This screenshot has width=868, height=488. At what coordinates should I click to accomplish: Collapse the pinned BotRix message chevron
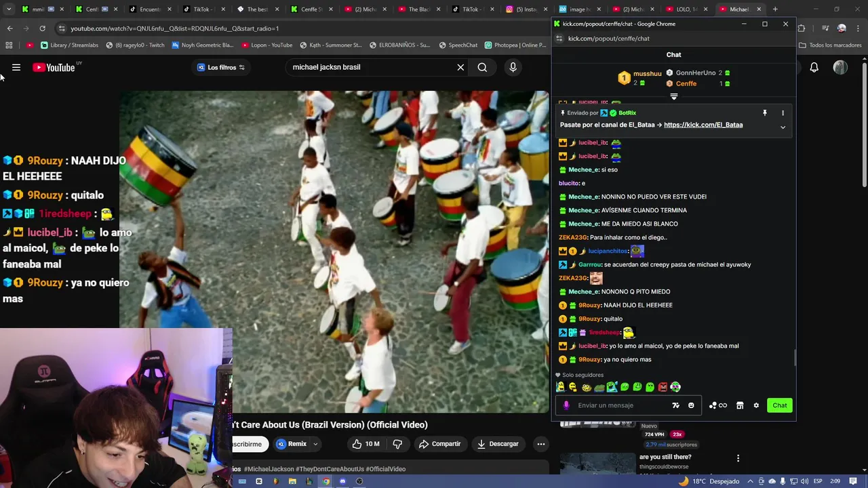[x=783, y=127]
